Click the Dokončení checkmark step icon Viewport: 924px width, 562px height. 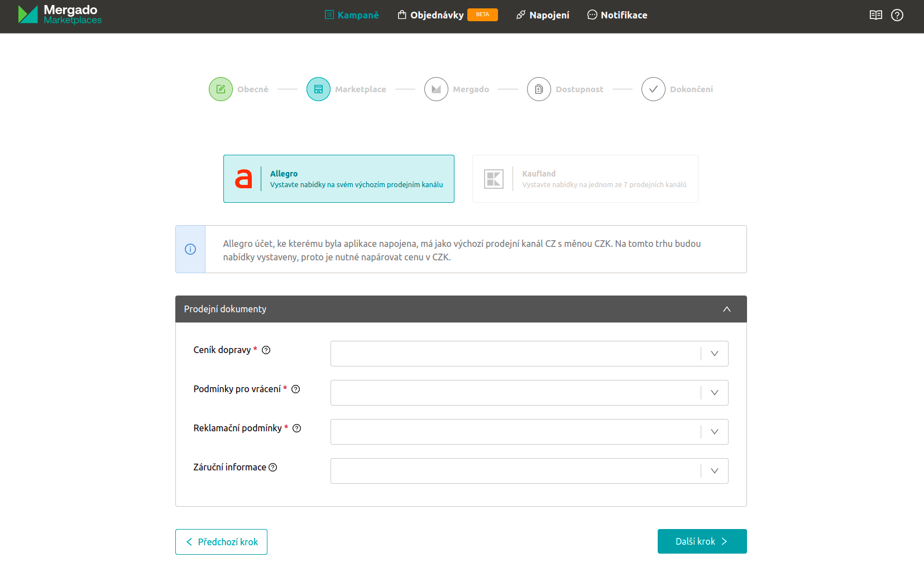coord(653,89)
